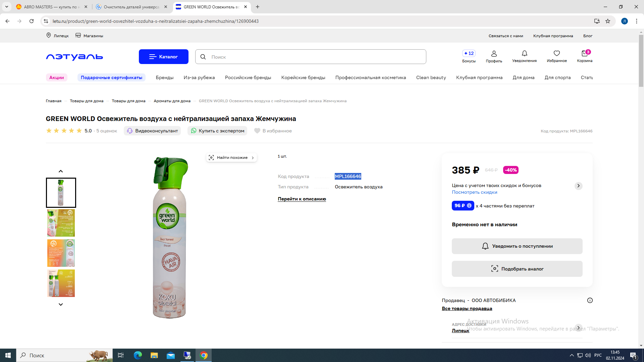Select the second green product thumbnail
This screenshot has width=644, height=362.
click(61, 223)
